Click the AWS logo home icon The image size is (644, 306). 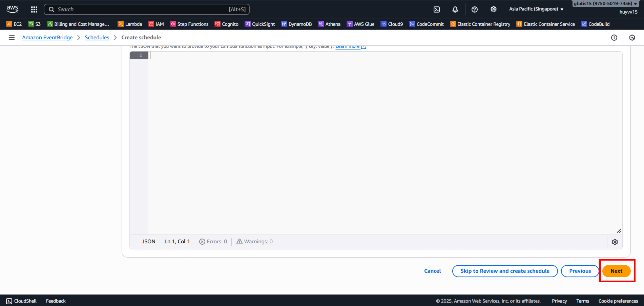pyautogui.click(x=13, y=9)
